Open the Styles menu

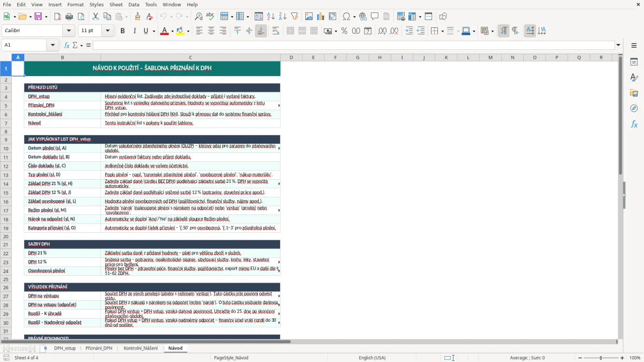97,4
